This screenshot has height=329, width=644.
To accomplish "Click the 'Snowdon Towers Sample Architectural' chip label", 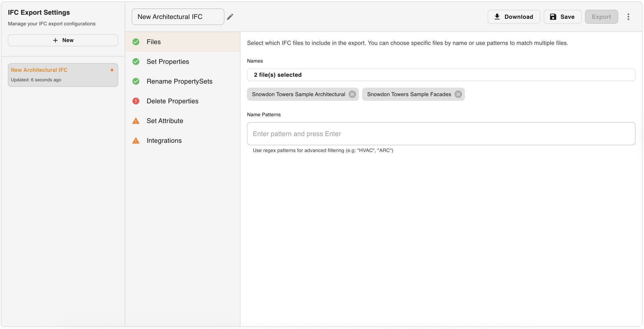I will [x=298, y=94].
